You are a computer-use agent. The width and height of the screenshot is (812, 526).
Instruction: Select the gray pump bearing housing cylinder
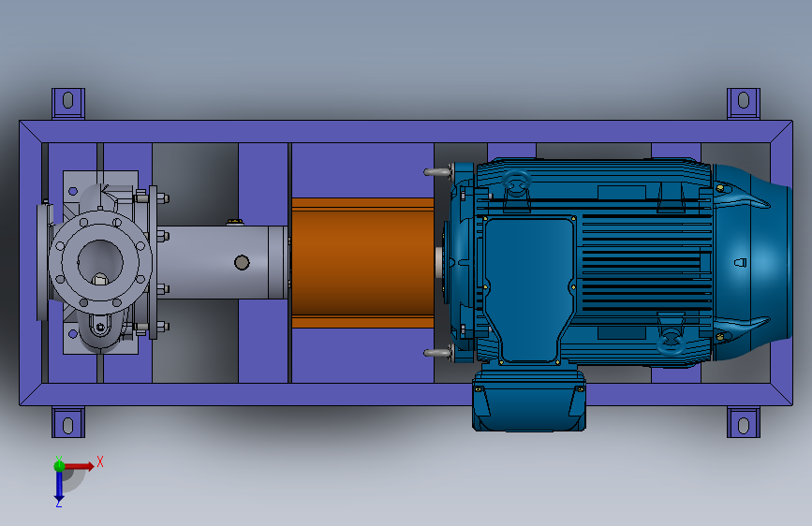(x=223, y=262)
